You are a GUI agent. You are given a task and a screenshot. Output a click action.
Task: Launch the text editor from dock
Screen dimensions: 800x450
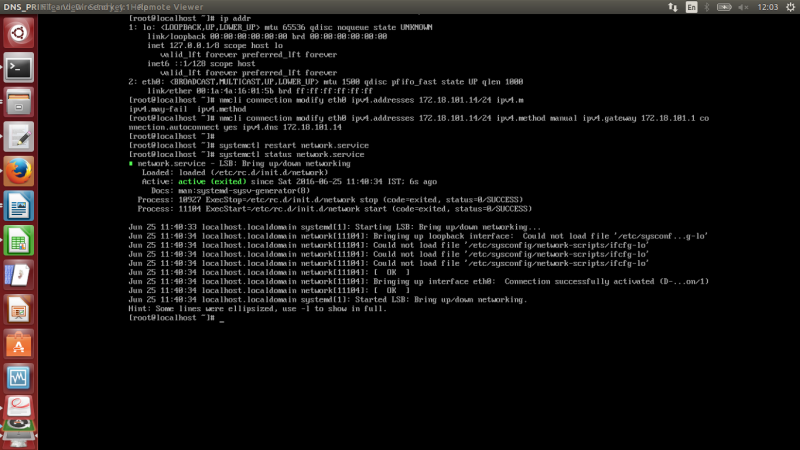pyautogui.click(x=19, y=137)
